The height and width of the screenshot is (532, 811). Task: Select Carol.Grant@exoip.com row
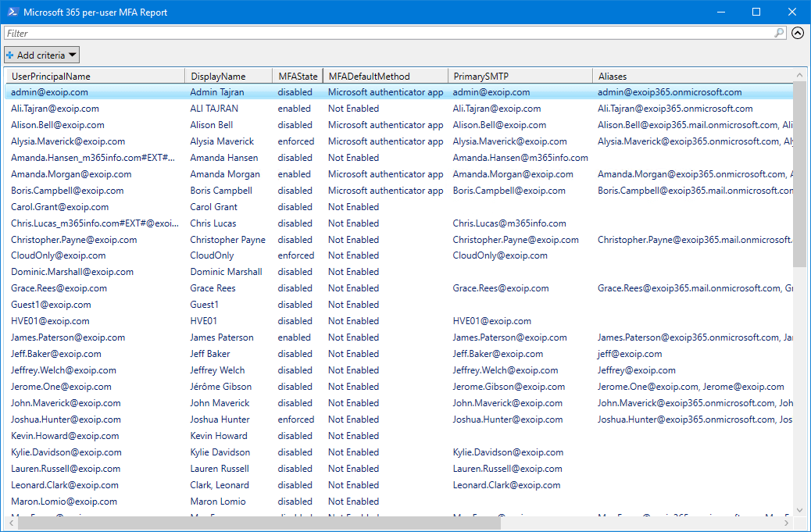pyautogui.click(x=398, y=207)
